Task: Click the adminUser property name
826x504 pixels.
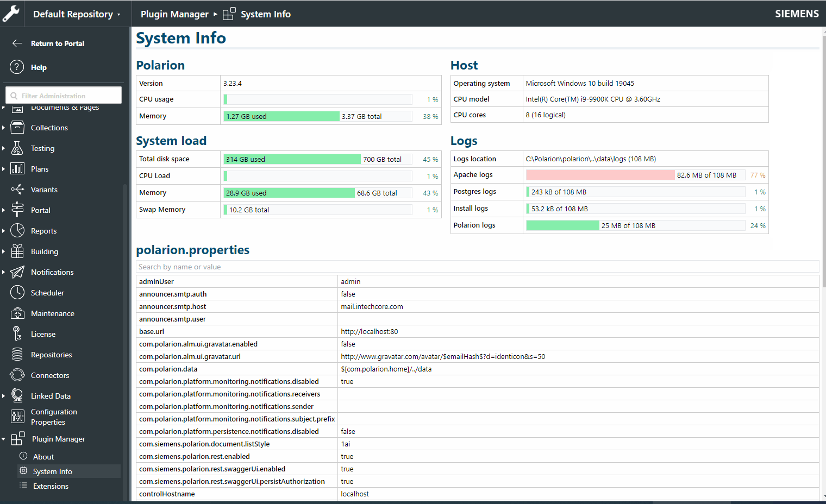Action: [157, 281]
